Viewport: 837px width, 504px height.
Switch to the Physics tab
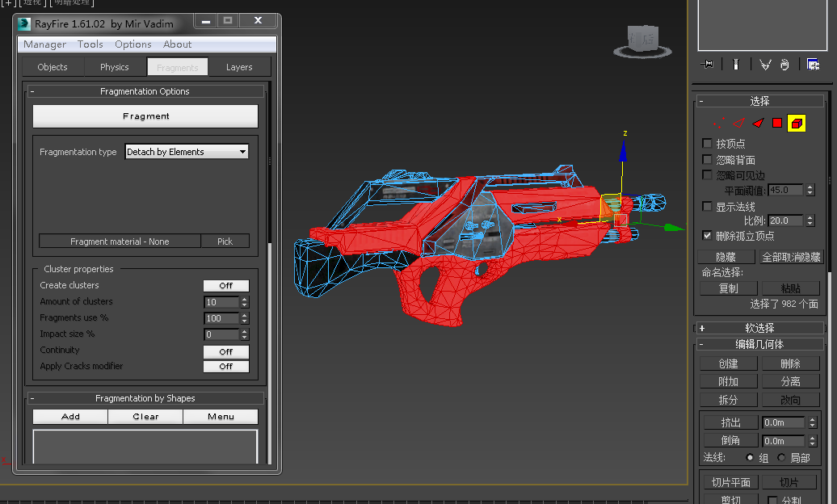114,67
